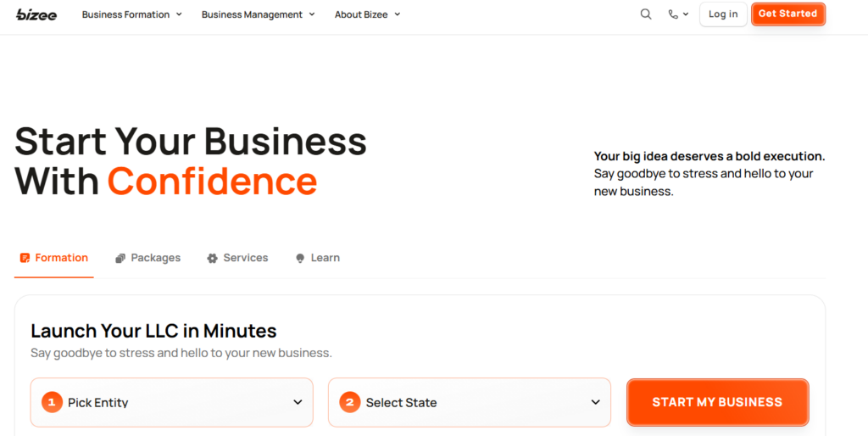
Task: Click the Services gear icon
Action: tap(213, 258)
